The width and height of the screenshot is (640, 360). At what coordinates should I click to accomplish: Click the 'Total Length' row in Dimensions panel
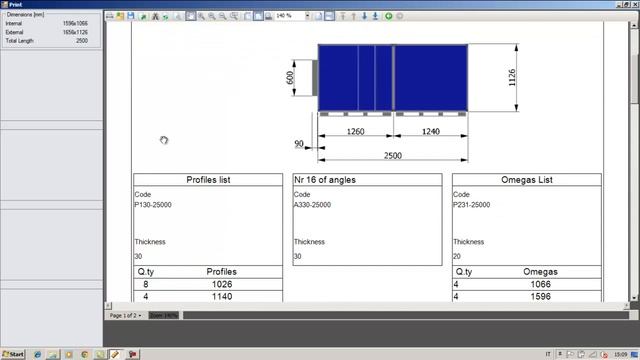(47, 41)
